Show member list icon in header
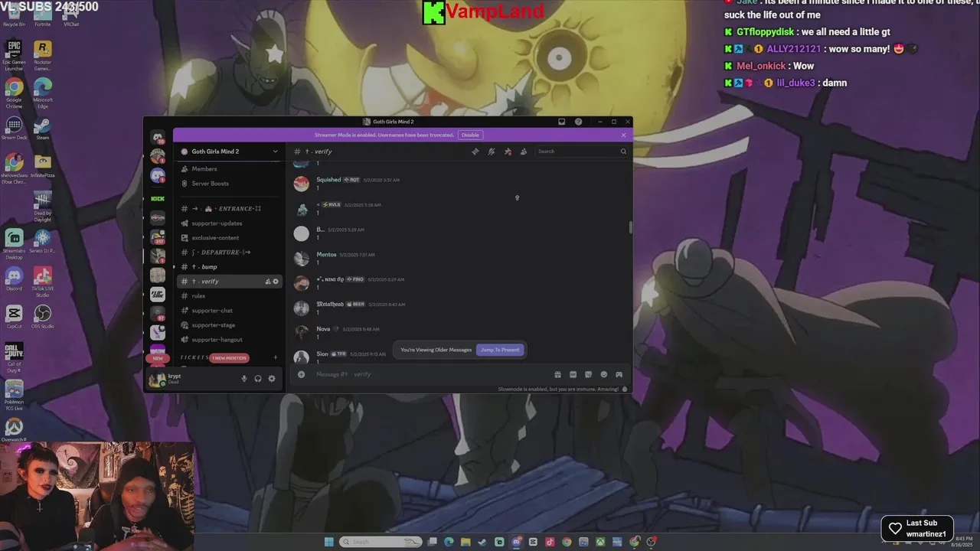 click(524, 152)
